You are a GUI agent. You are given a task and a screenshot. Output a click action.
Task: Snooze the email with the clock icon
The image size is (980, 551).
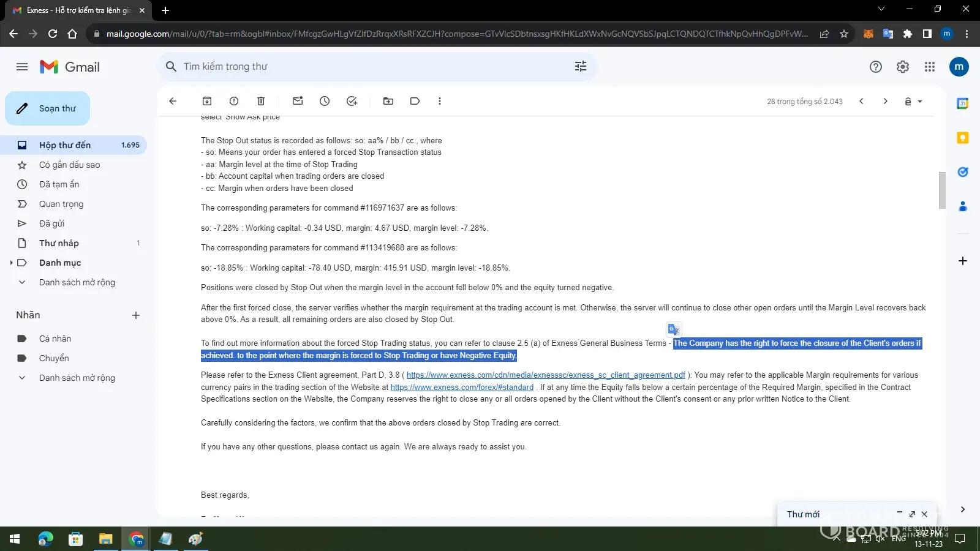pos(325,101)
